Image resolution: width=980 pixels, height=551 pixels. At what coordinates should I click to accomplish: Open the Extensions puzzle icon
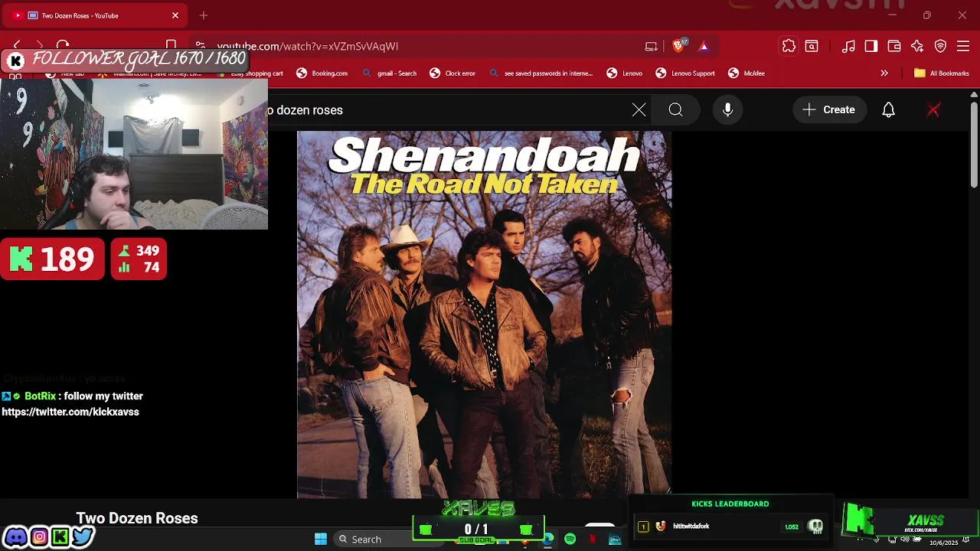[x=789, y=47]
